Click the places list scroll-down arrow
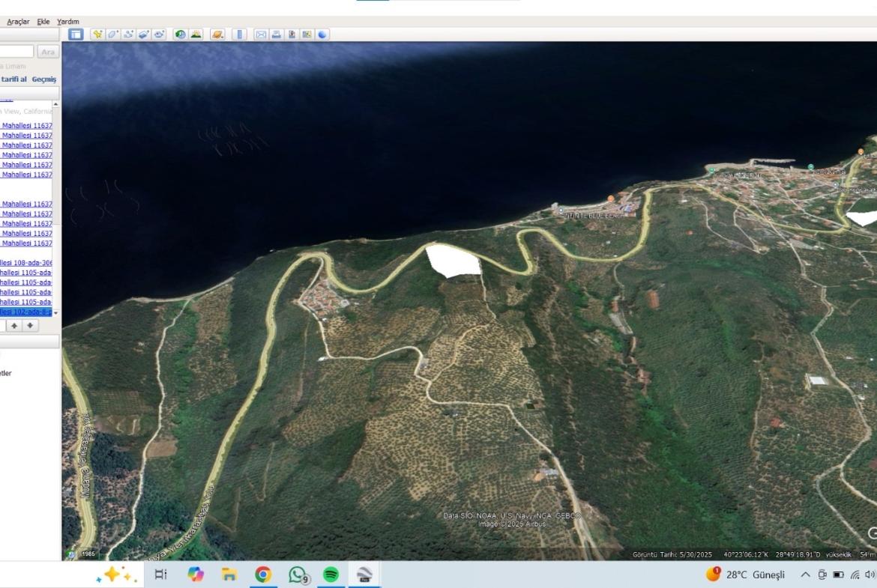Viewport: 877px width, 588px height. pos(55,312)
